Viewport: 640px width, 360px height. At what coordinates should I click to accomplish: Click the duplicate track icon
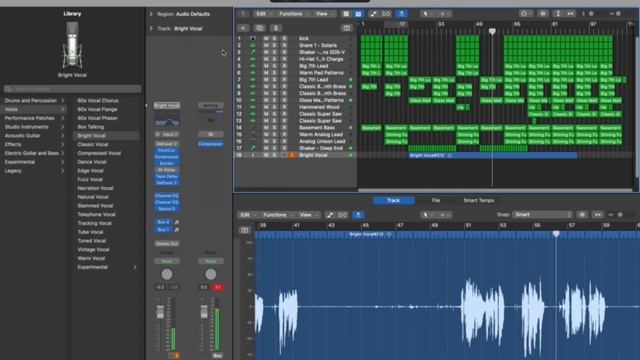(260, 28)
